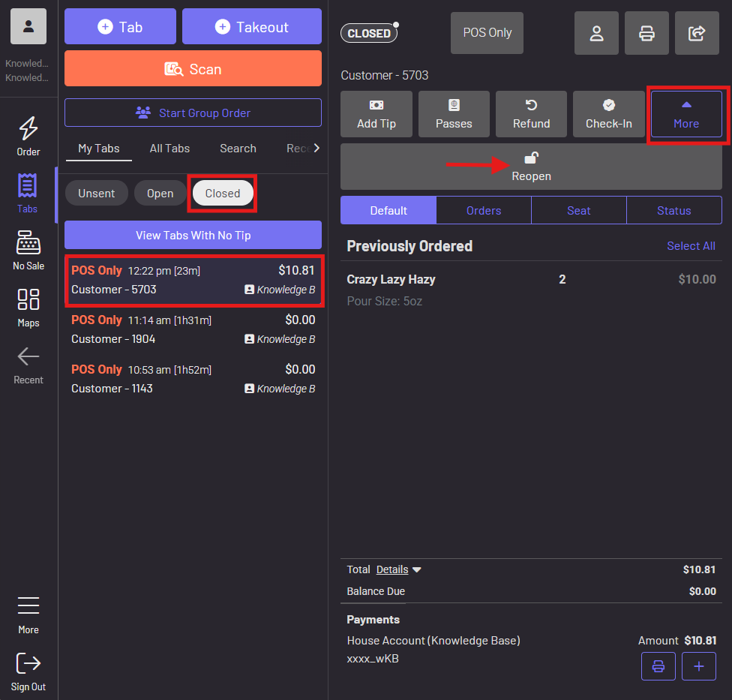Image resolution: width=732 pixels, height=700 pixels.
Task: Select Customer - 1904 tab row
Action: pos(193,329)
